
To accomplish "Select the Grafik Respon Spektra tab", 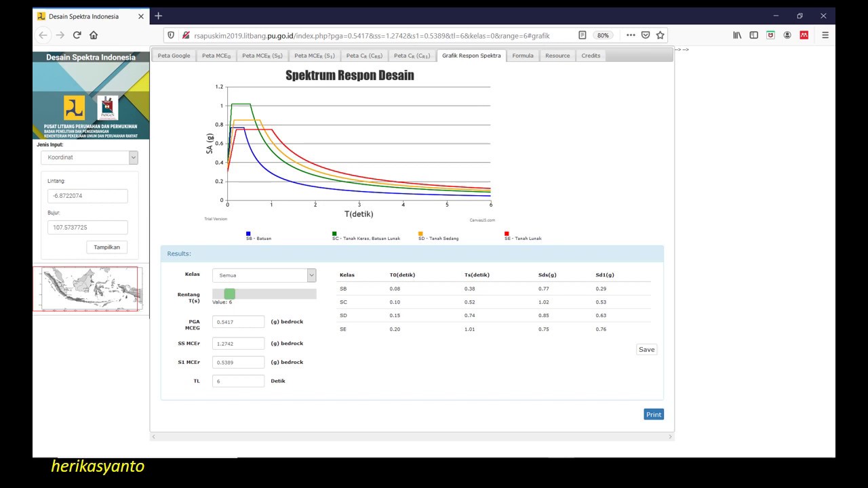I will coord(471,56).
